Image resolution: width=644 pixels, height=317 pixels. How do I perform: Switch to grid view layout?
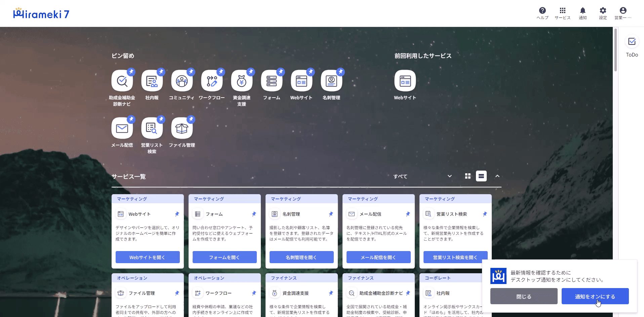(468, 176)
